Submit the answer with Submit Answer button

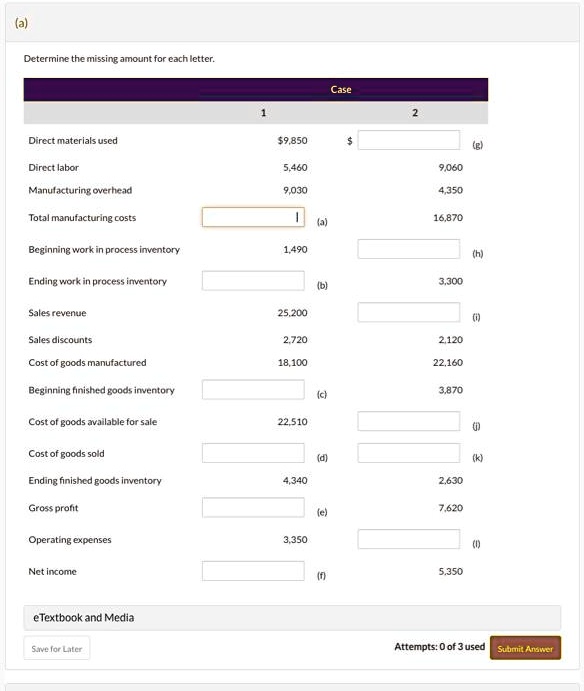pyautogui.click(x=525, y=648)
